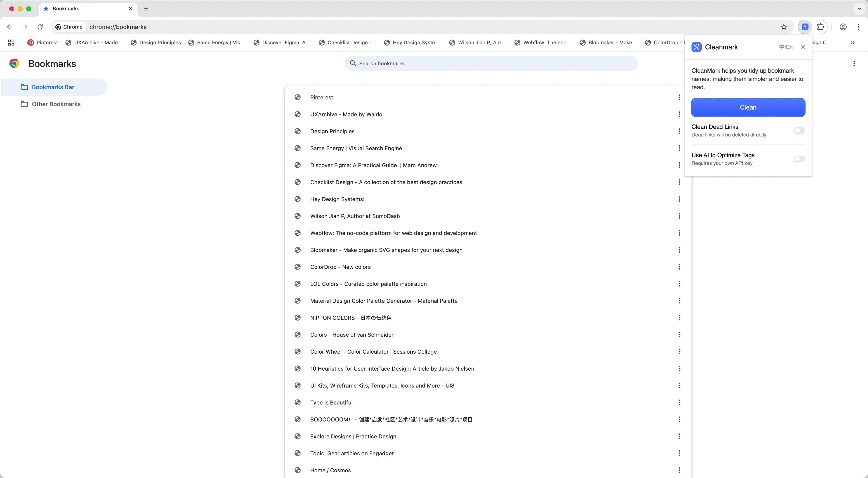This screenshot has height=478, width=868.
Task: Open the Hey Design Systems! bookmark entry
Action: click(337, 199)
